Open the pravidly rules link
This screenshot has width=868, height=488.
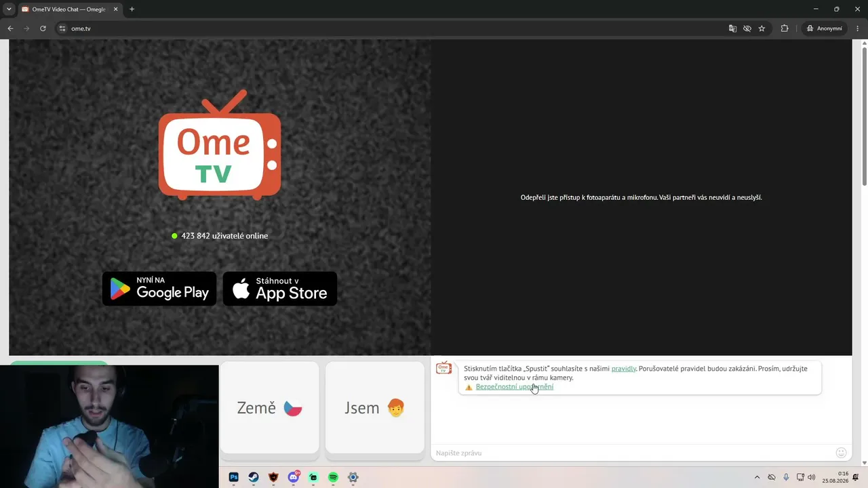click(x=624, y=369)
